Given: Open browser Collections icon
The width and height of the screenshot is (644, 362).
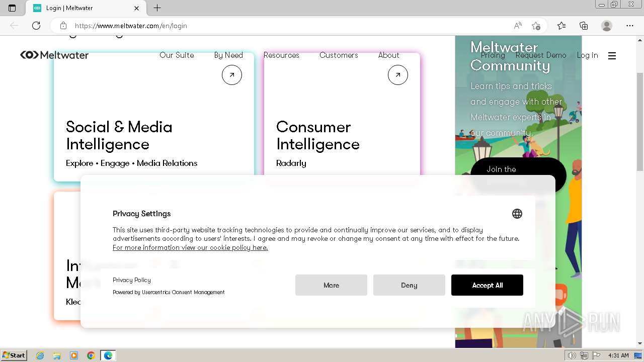Looking at the screenshot, I should click(584, 26).
